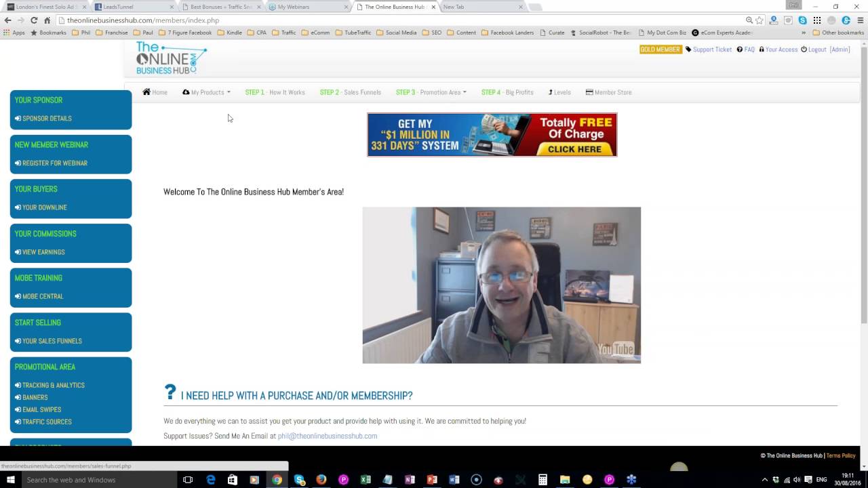Open Your Access link
This screenshot has height=488, width=868.
coord(778,49)
